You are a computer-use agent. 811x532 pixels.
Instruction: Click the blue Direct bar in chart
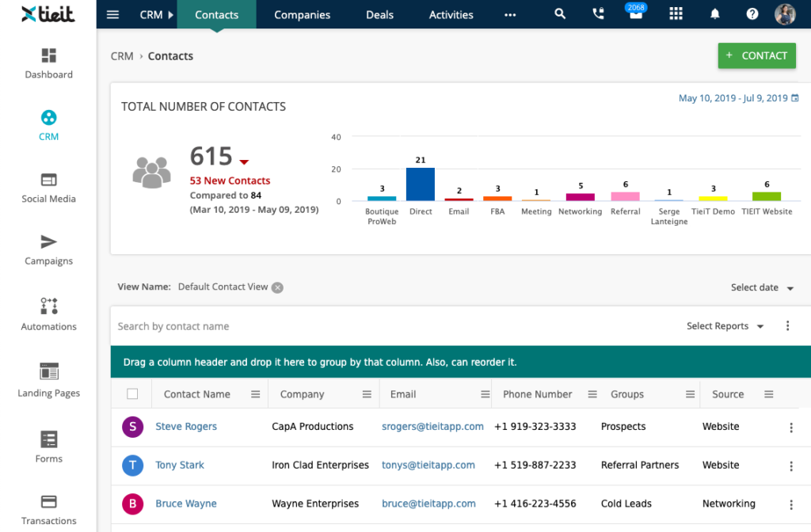421,184
